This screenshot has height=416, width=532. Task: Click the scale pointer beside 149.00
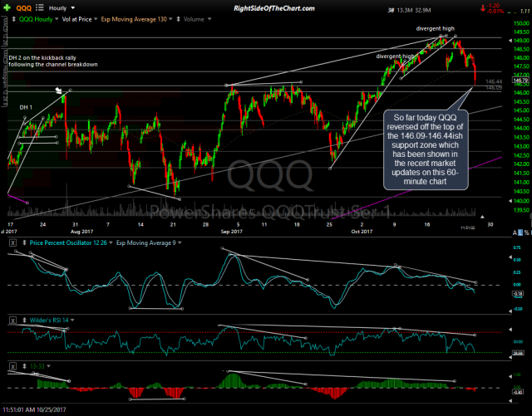tap(510, 41)
